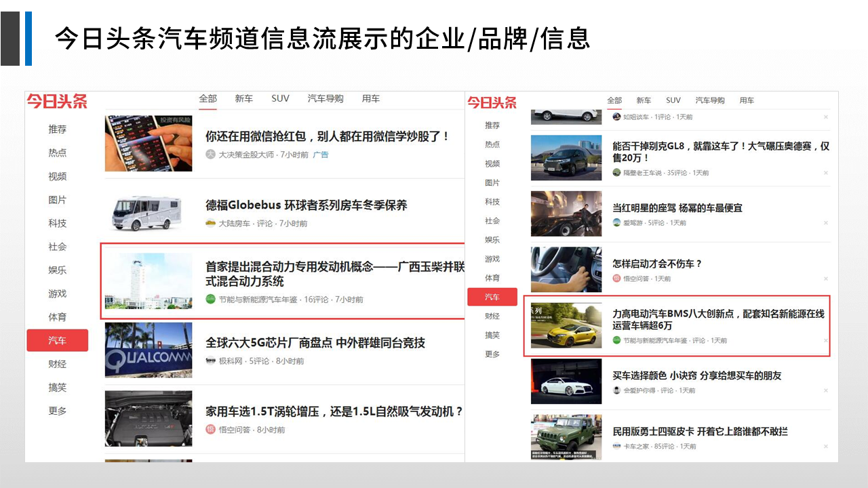
Task: Open 财经 in left screenshot sidebar
Action: point(58,364)
